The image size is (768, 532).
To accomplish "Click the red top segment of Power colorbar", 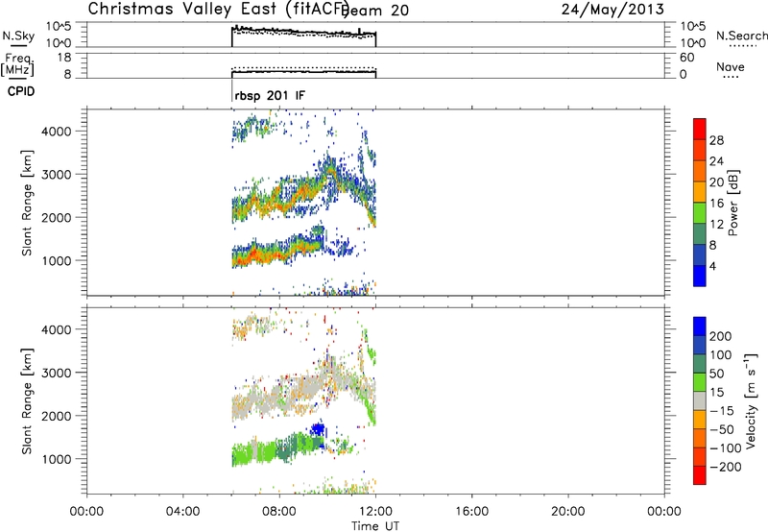I will pyautogui.click(x=700, y=130).
